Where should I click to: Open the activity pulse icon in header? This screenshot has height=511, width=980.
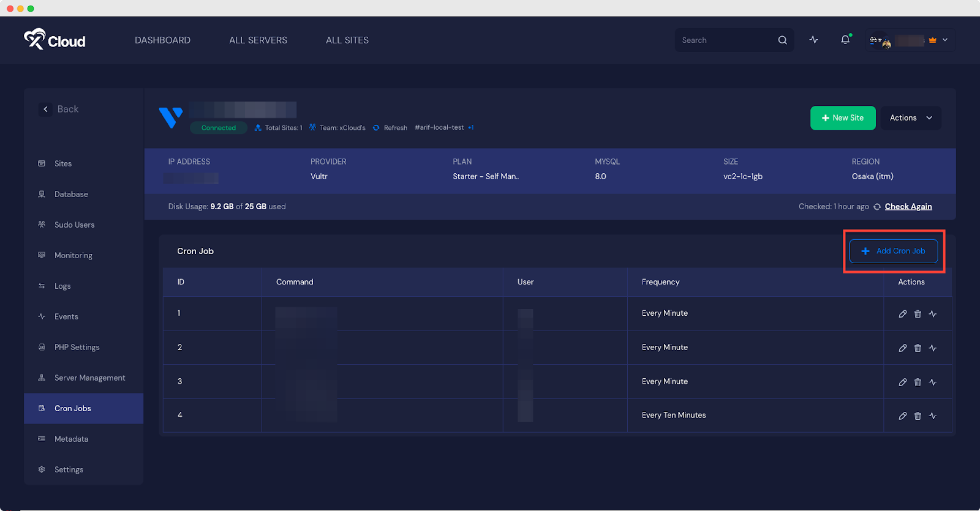click(x=813, y=40)
